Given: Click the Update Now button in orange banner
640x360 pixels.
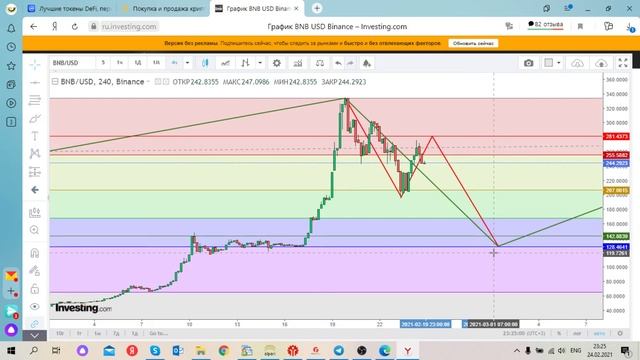Looking at the screenshot, I should (473, 43).
